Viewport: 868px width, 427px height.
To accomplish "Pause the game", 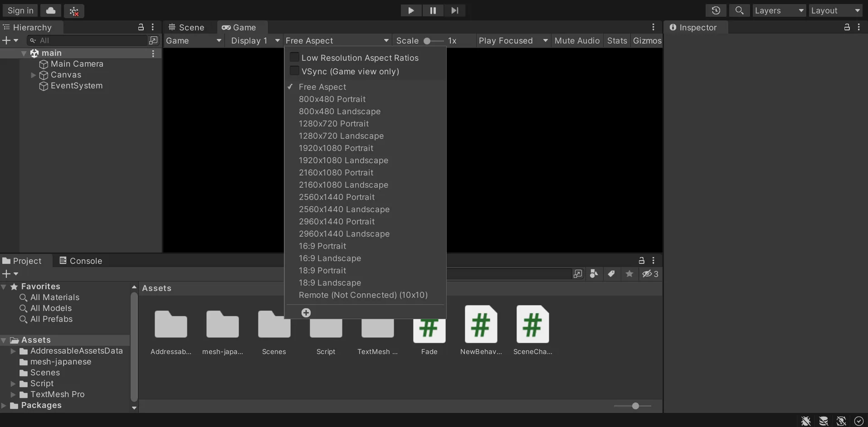I will point(433,10).
